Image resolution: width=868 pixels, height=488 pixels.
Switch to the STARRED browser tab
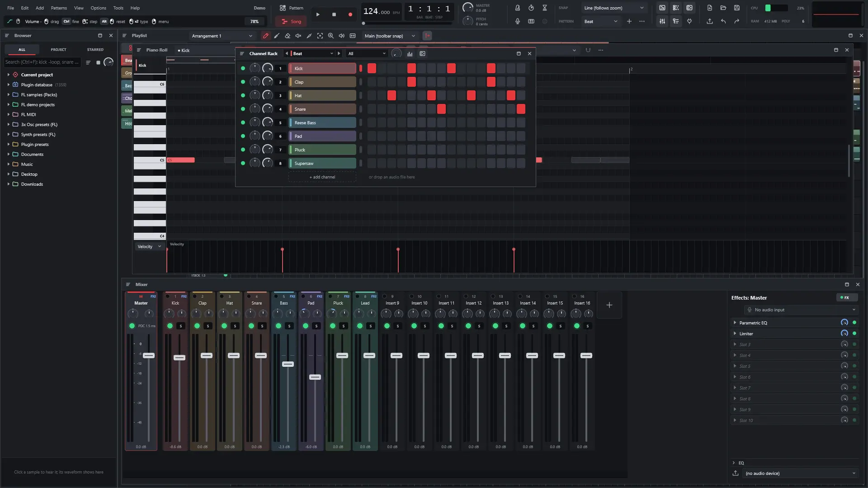(x=95, y=49)
